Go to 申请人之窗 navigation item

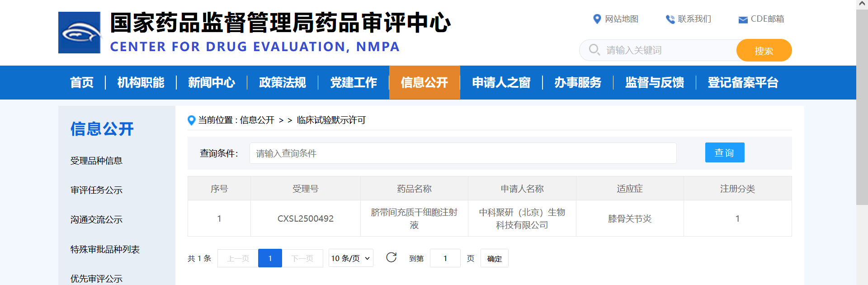click(501, 82)
